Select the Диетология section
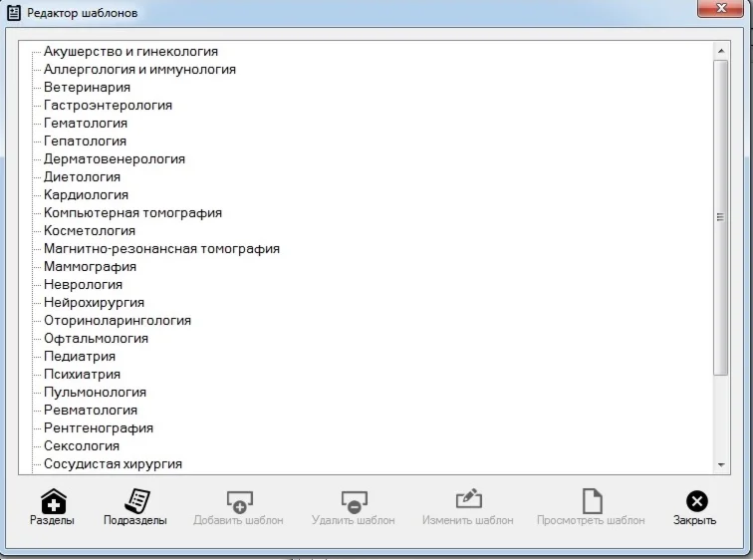 click(82, 176)
